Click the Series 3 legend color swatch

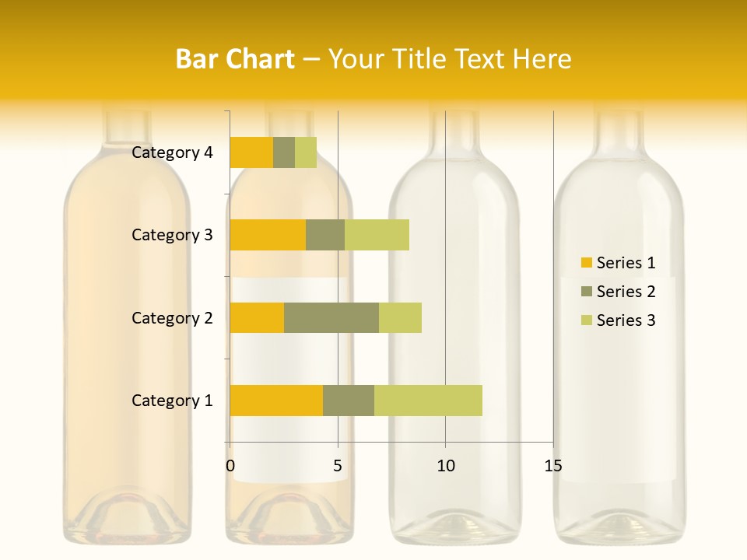coord(586,320)
